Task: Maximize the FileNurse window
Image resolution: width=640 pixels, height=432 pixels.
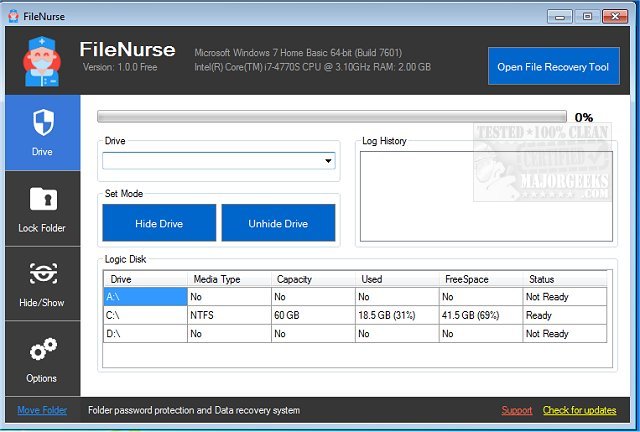Action: point(587,17)
